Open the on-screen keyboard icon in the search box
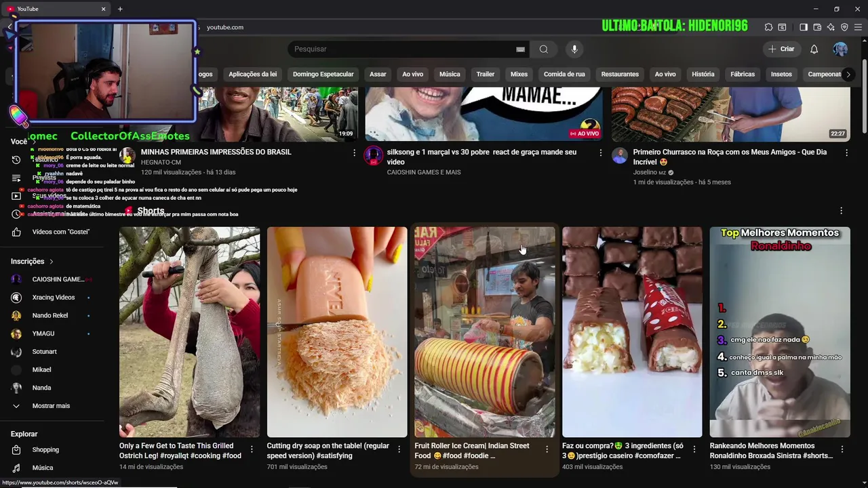Screen dimensions: 868x488 click(520, 49)
